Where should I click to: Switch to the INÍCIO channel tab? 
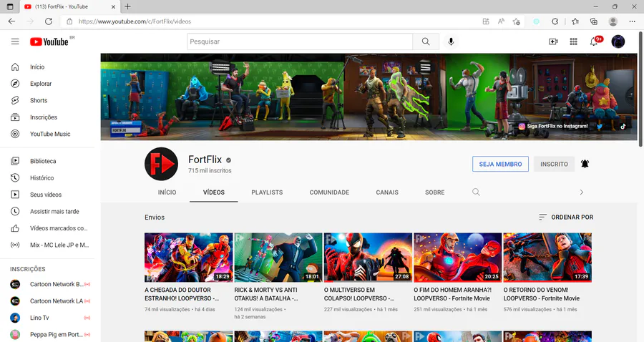167,192
